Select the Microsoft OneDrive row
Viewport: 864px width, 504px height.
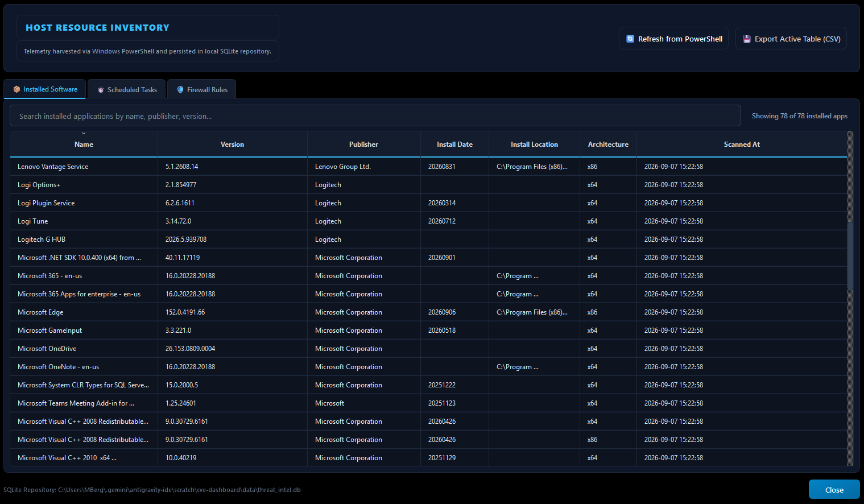(428, 349)
